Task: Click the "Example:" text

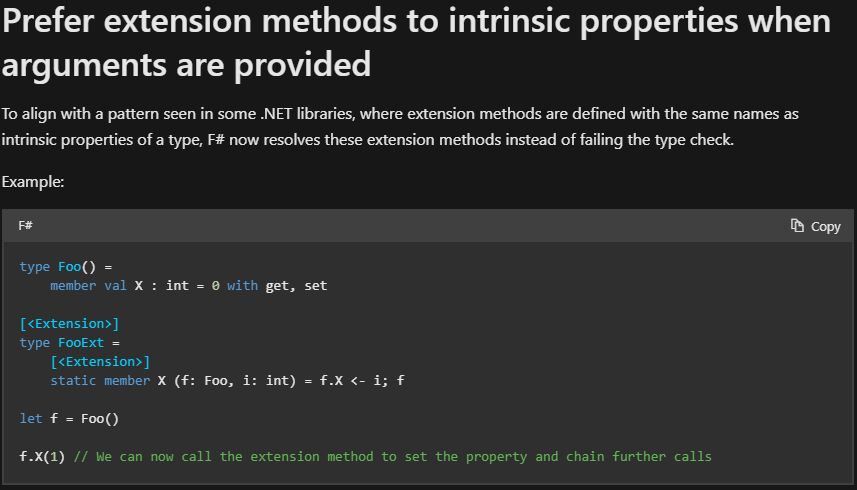Action: (33, 182)
